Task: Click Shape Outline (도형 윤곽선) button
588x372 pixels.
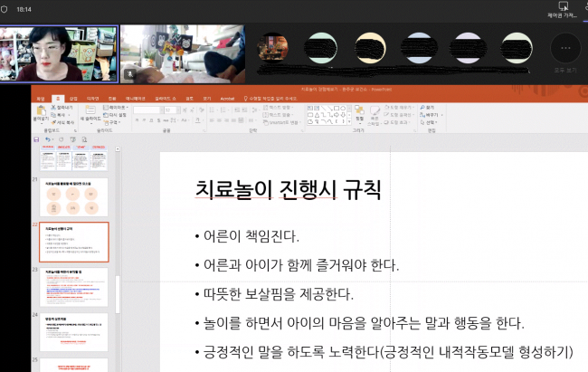Action: (x=399, y=115)
